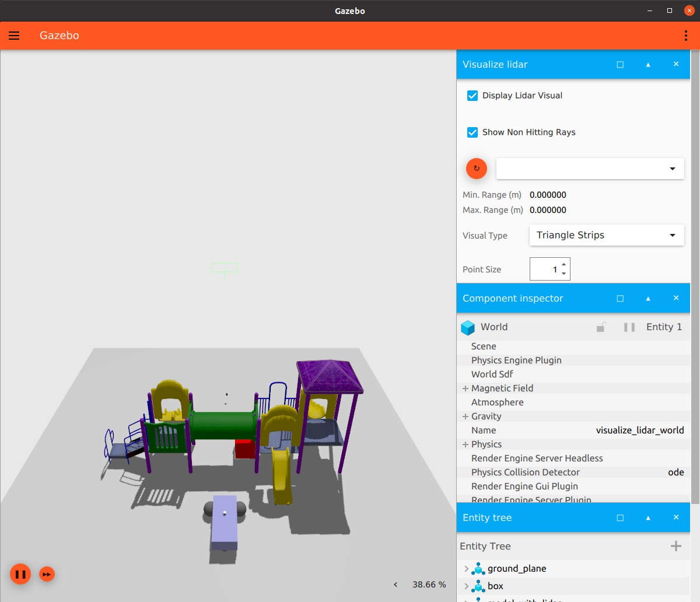The width and height of the screenshot is (700, 602).
Task: Click the pause icon beside Entity 1
Action: 629,327
